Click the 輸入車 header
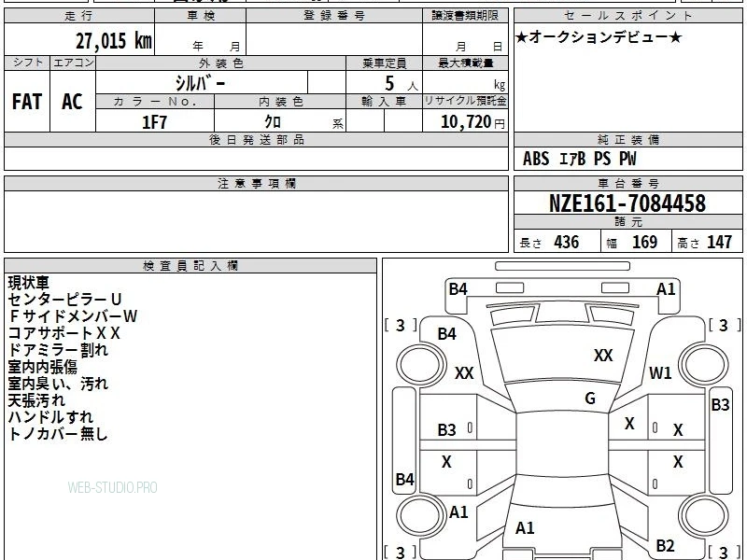747x560 pixels. click(384, 102)
